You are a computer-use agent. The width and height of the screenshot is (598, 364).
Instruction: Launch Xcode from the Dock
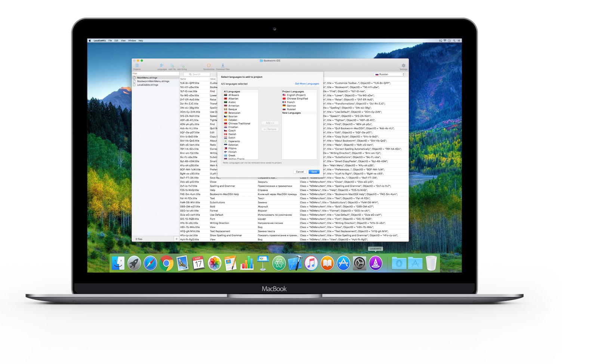pyautogui.click(x=295, y=263)
